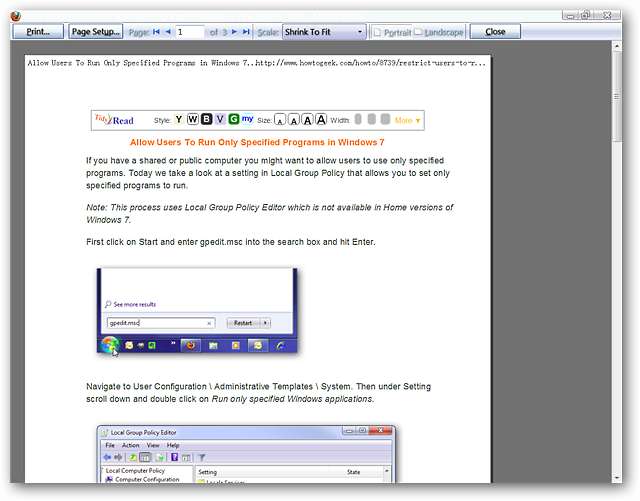Jump to the last page arrow
Image resolution: width=640 pixels, height=501 pixels.
pyautogui.click(x=246, y=32)
